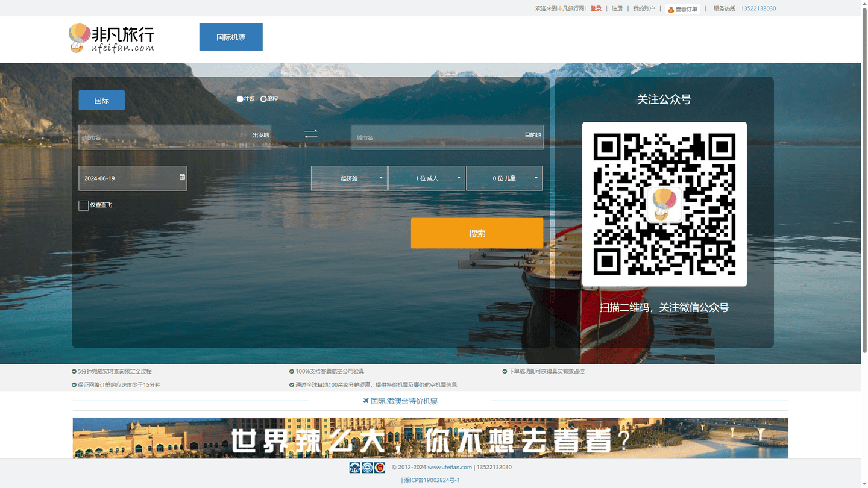Image resolution: width=868 pixels, height=488 pixels.
Task: Select the 往返 round-trip radio button
Action: click(x=240, y=99)
